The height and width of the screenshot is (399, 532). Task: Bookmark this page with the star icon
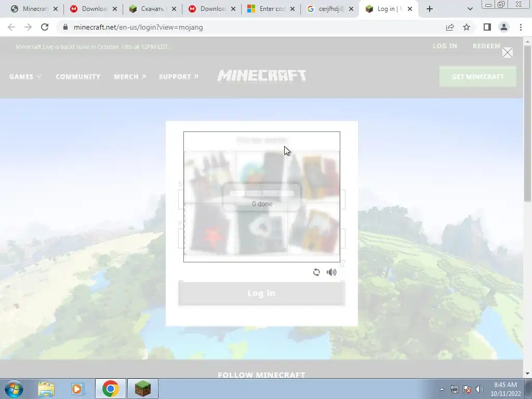click(467, 27)
